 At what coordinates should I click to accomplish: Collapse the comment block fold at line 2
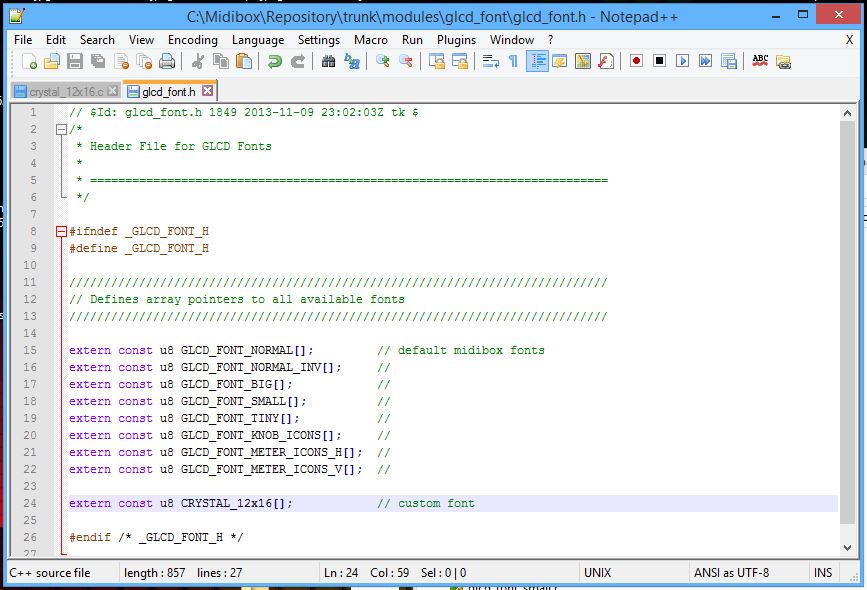click(61, 129)
